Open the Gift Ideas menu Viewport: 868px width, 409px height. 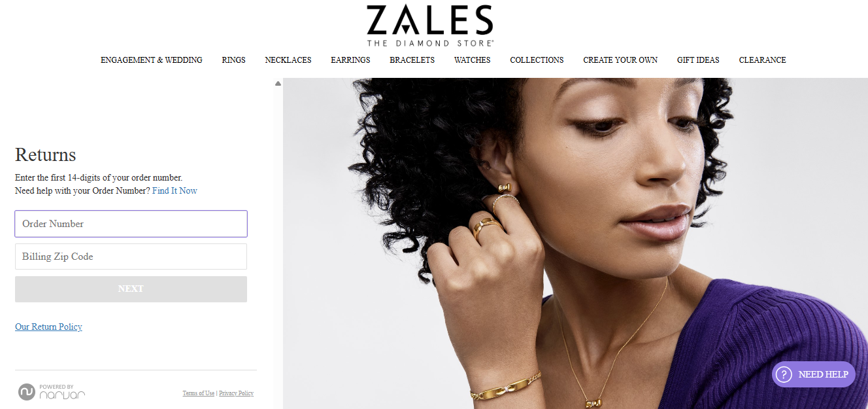698,60
